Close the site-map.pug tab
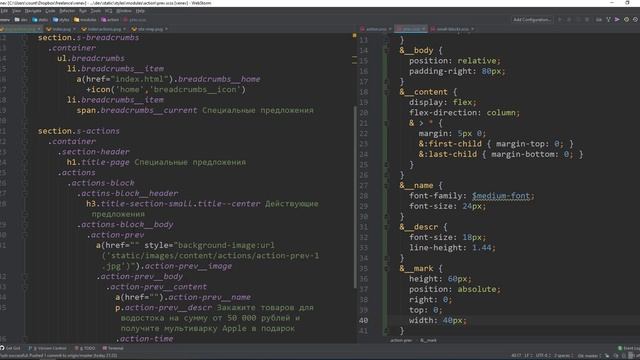640x360 pixels. tap(166, 29)
